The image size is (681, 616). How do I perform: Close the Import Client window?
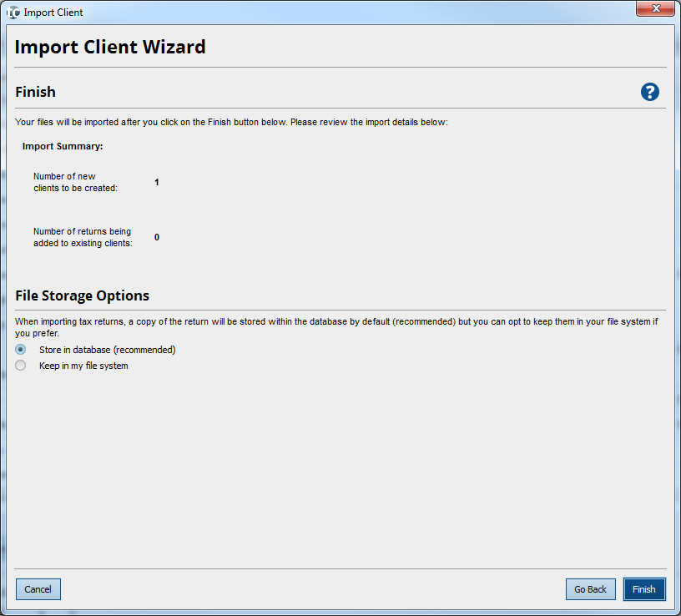(x=655, y=9)
